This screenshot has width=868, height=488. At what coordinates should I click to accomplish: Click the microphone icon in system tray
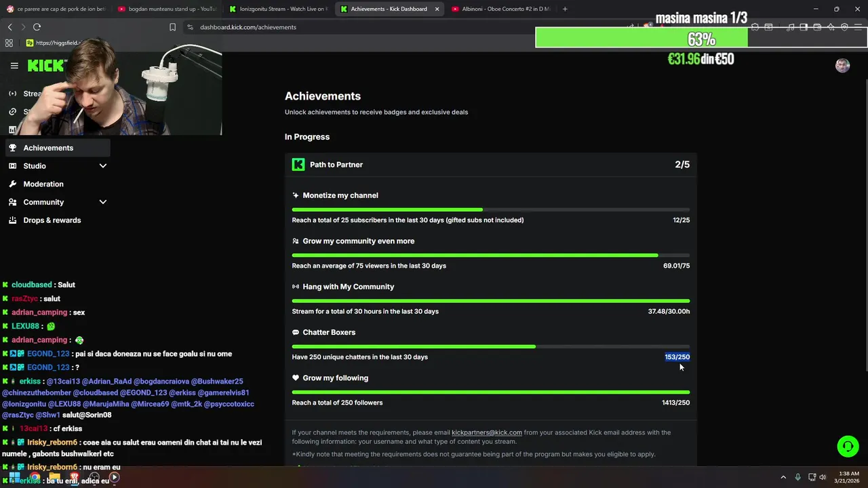tap(797, 477)
